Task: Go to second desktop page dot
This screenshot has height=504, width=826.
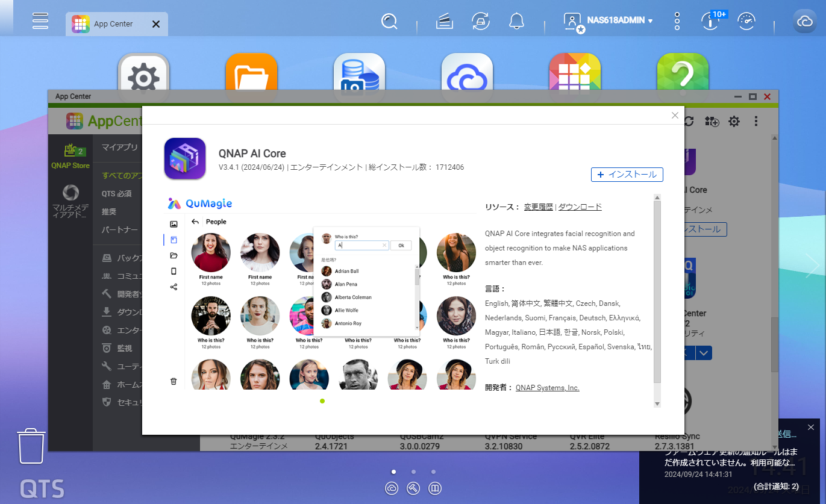Action: point(413,472)
